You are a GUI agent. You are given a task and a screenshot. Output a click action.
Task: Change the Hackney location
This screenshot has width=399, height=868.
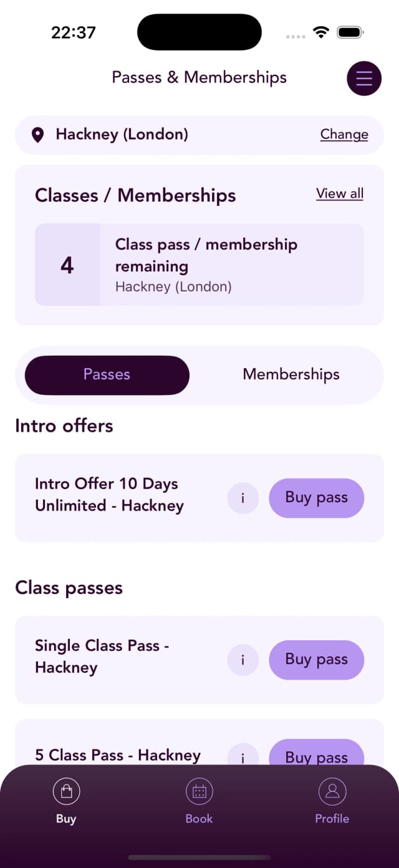click(344, 134)
